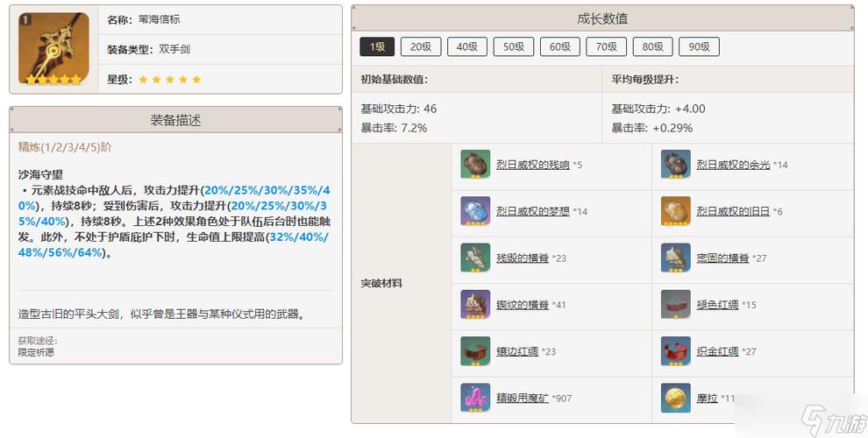This screenshot has height=438, width=868.
Task: Click the 烈日威权的梦想 material icon
Action: 475,211
